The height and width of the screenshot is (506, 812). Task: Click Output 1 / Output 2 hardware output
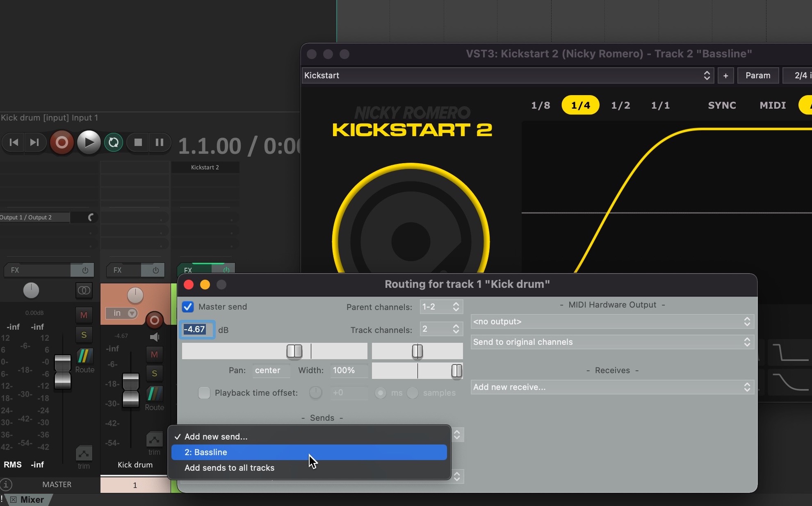click(x=35, y=217)
